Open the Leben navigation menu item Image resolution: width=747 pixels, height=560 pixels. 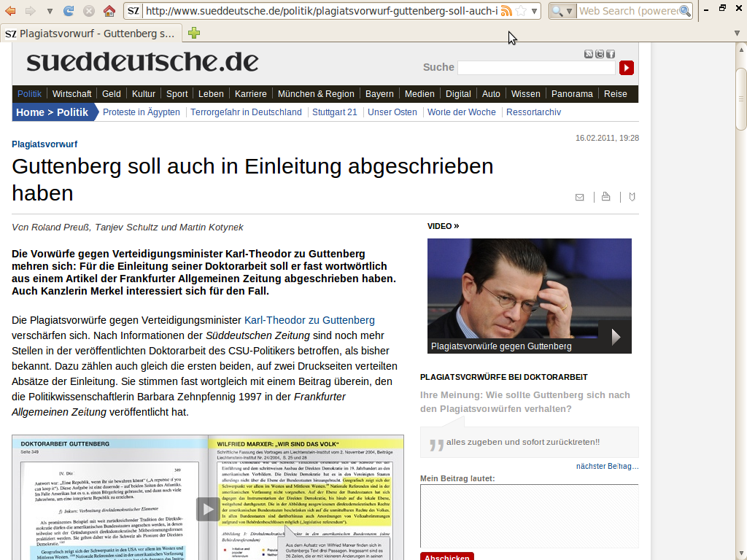(211, 94)
